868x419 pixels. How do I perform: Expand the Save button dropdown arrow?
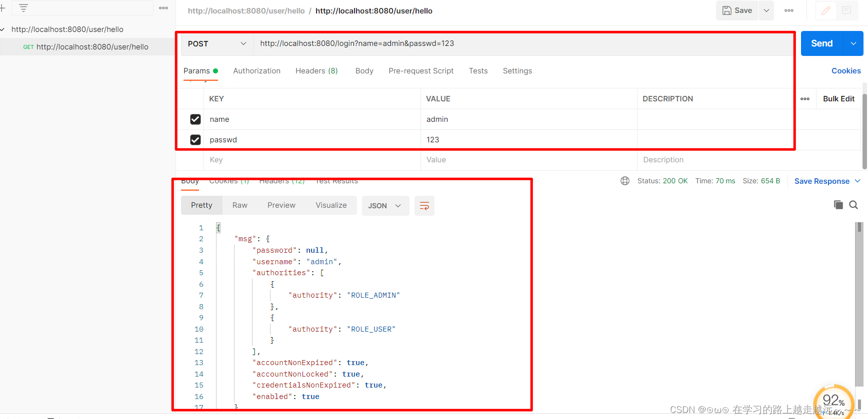(766, 10)
